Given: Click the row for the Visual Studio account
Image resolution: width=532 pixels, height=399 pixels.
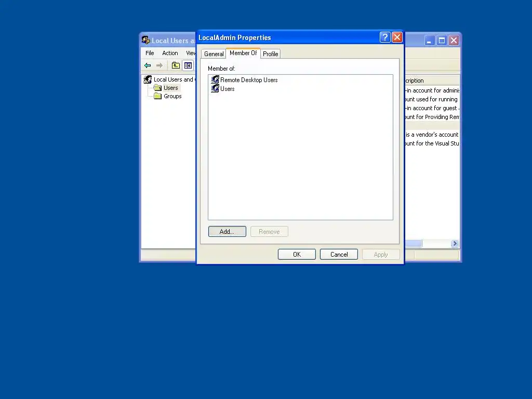Looking at the screenshot, I should tap(432, 143).
